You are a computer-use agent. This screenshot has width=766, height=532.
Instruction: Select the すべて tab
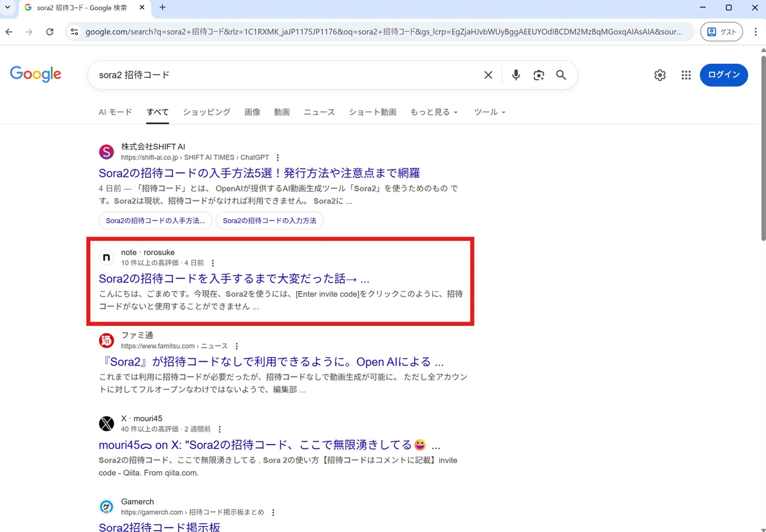[158, 112]
